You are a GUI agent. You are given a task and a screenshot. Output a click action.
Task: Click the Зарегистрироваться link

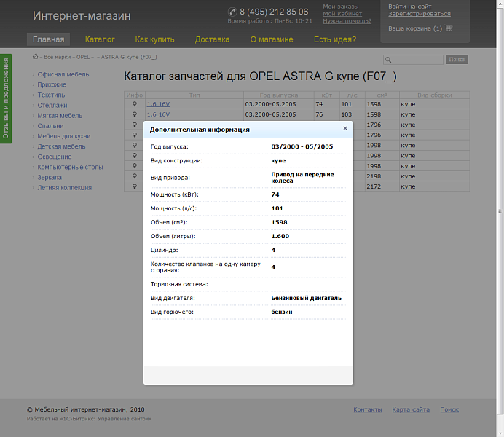[x=419, y=14]
